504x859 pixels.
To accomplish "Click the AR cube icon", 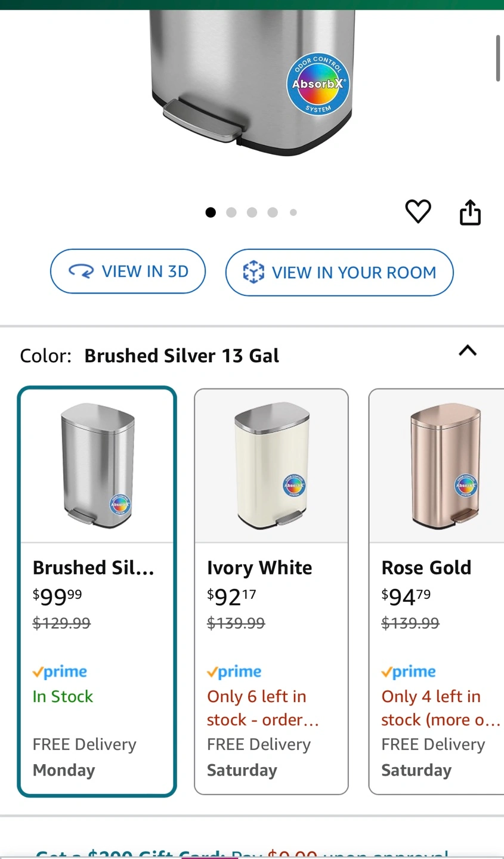I will 253,273.
